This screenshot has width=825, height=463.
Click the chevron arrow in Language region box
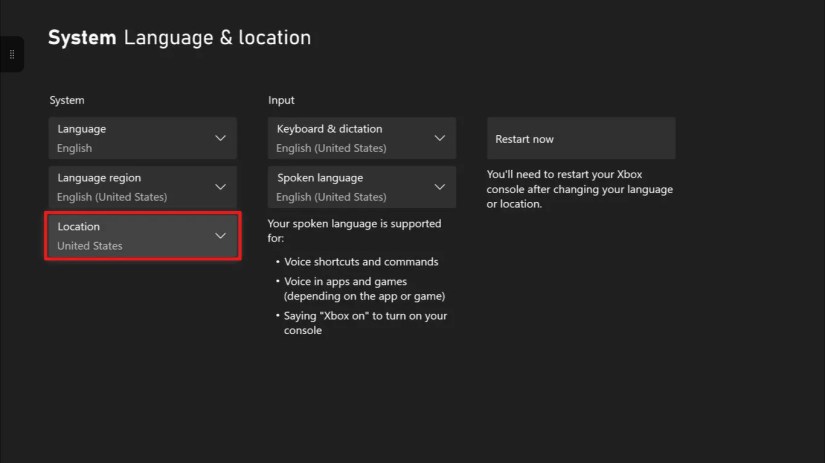point(221,187)
